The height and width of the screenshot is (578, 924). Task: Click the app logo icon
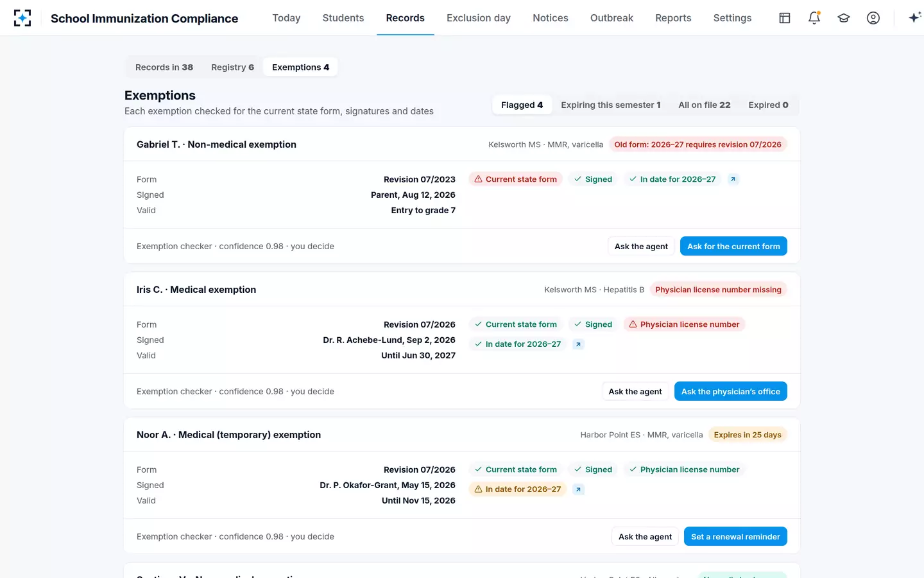point(22,18)
